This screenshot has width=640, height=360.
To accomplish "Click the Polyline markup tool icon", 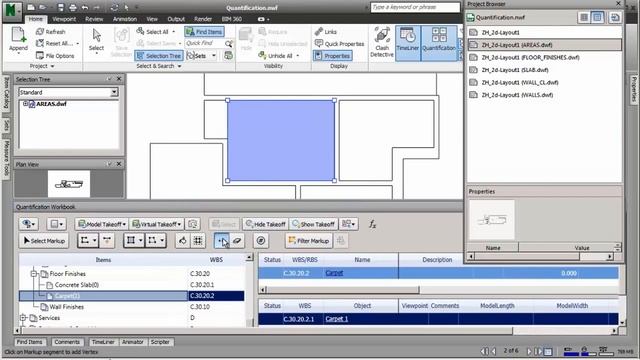I will click(85, 241).
